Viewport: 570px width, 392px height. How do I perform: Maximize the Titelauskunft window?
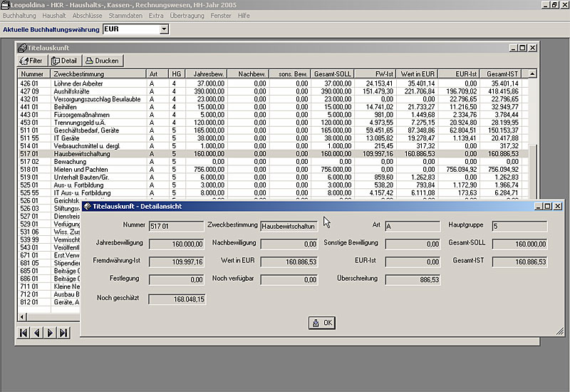click(523, 48)
